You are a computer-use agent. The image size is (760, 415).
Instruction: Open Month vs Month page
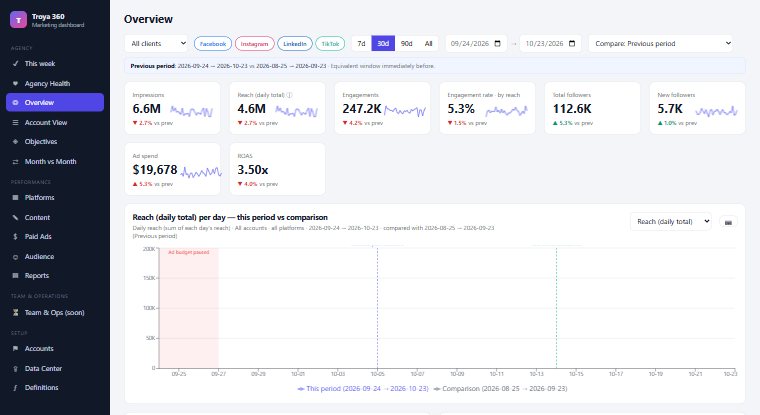(55, 161)
